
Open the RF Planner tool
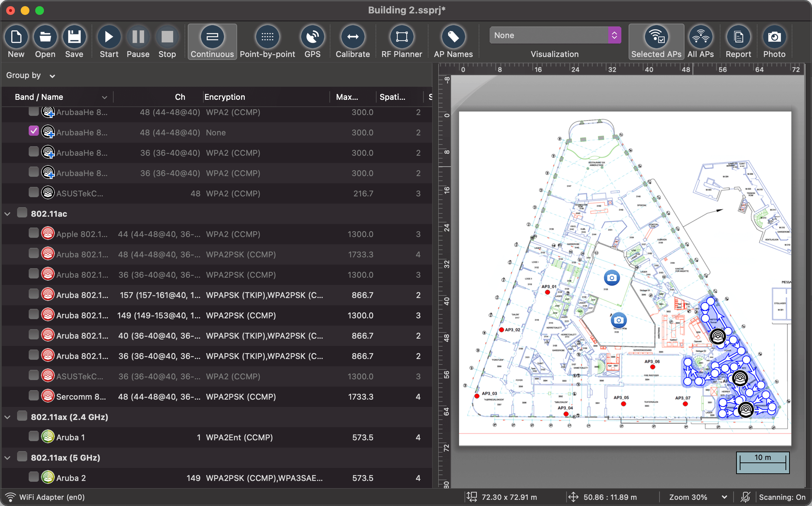click(401, 41)
